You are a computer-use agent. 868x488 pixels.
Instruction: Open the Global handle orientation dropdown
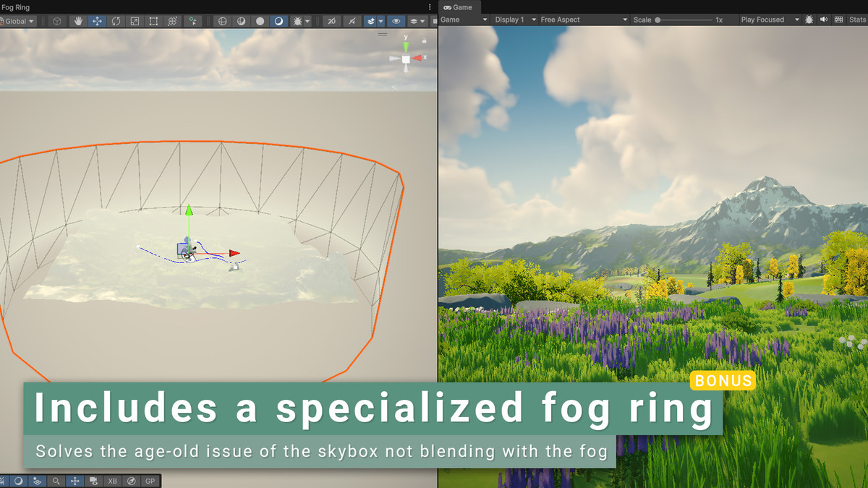[x=17, y=21]
